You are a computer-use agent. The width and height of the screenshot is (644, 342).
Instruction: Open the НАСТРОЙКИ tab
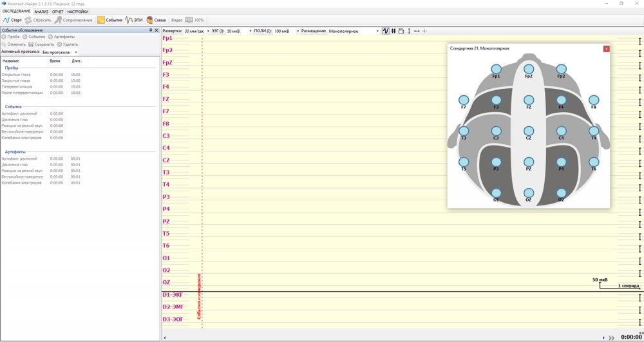pyautogui.click(x=78, y=12)
